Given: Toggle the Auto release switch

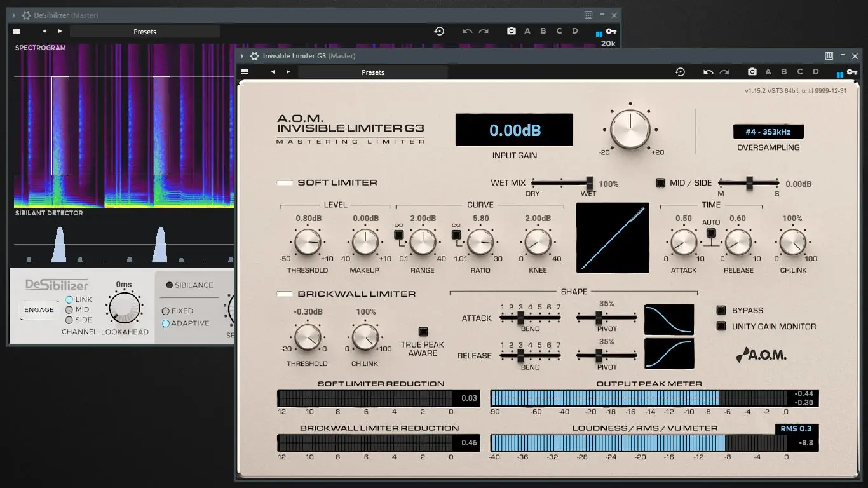Looking at the screenshot, I should (711, 233).
